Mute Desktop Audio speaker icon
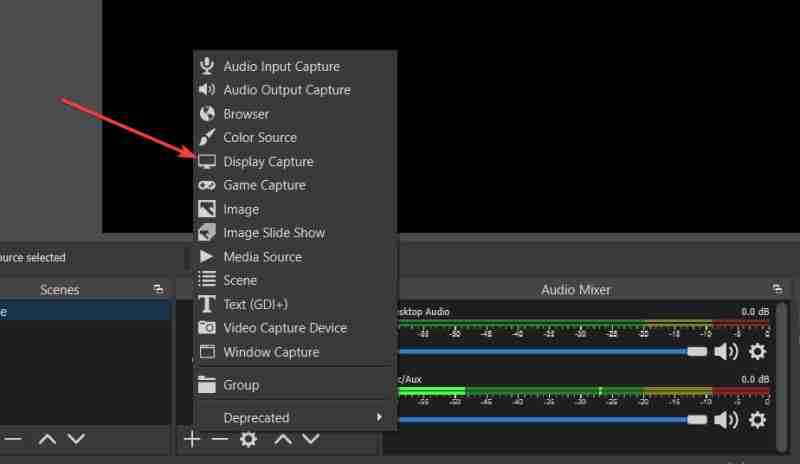Image resolution: width=800 pixels, height=464 pixels. pos(726,352)
